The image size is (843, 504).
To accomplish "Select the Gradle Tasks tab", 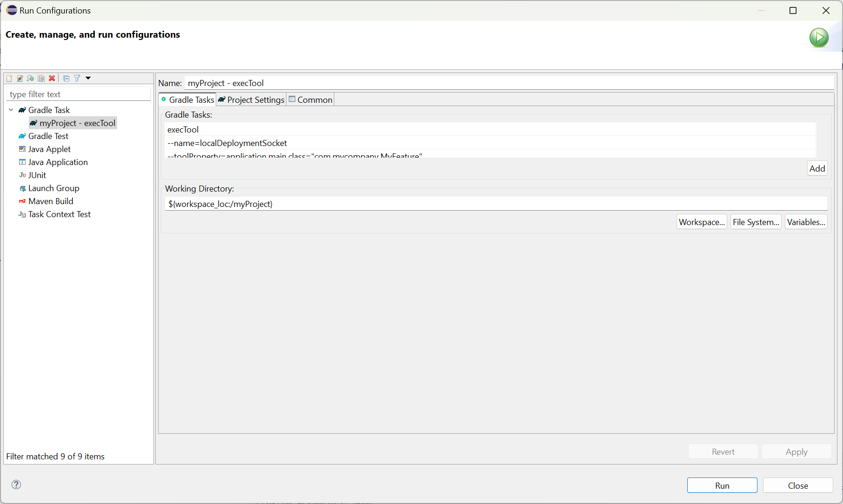I will point(188,100).
